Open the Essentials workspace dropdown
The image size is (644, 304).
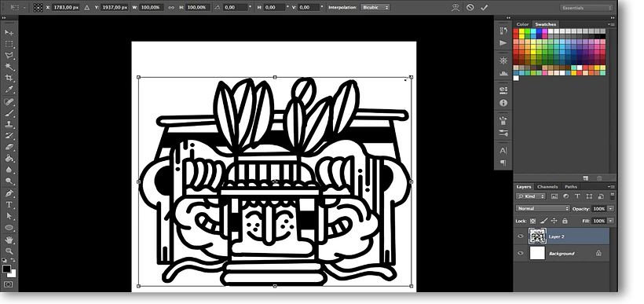(x=586, y=8)
